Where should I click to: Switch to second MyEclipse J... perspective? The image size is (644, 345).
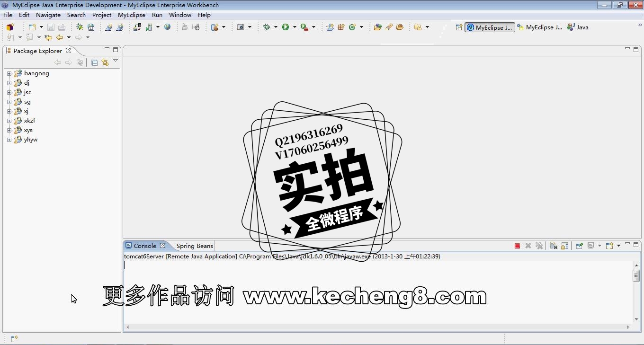pyautogui.click(x=539, y=27)
